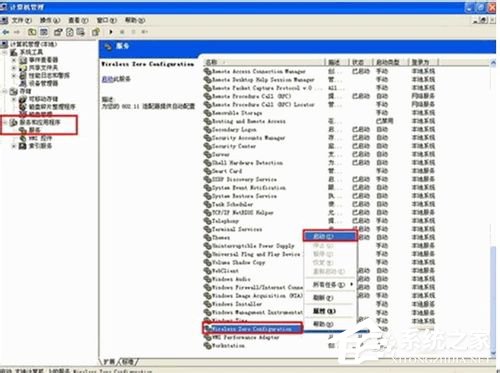The image size is (500, 373).
Task: Click the gear icon of Security Center service
Action: coord(207,146)
